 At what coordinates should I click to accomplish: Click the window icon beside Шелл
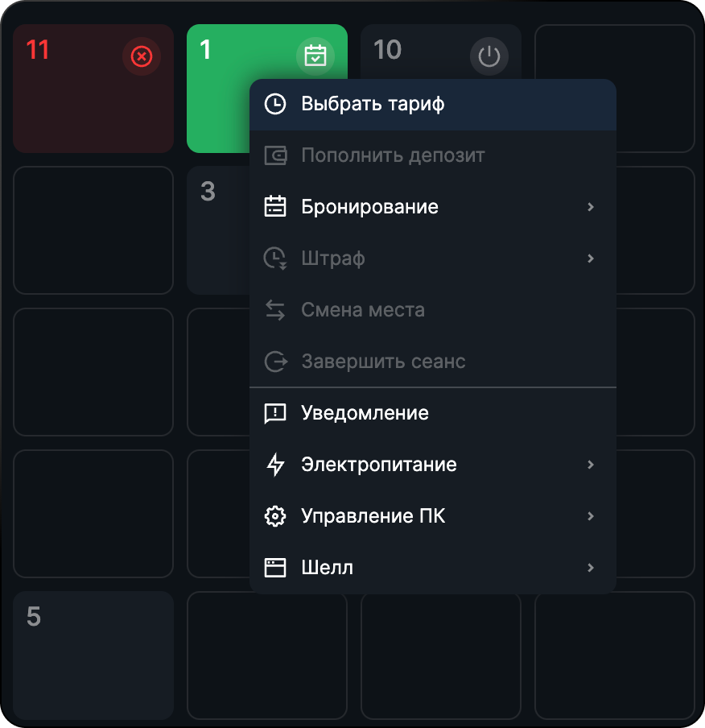pyautogui.click(x=275, y=568)
